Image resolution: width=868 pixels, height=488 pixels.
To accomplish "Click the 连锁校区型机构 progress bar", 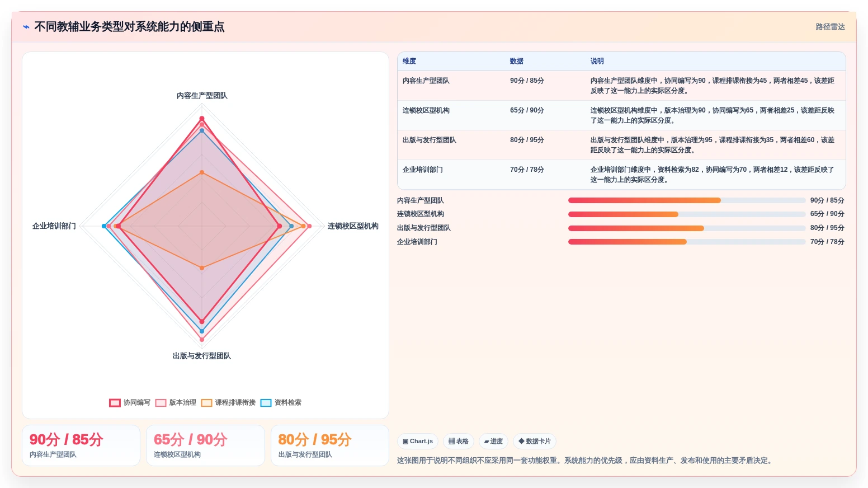I will click(x=687, y=214).
